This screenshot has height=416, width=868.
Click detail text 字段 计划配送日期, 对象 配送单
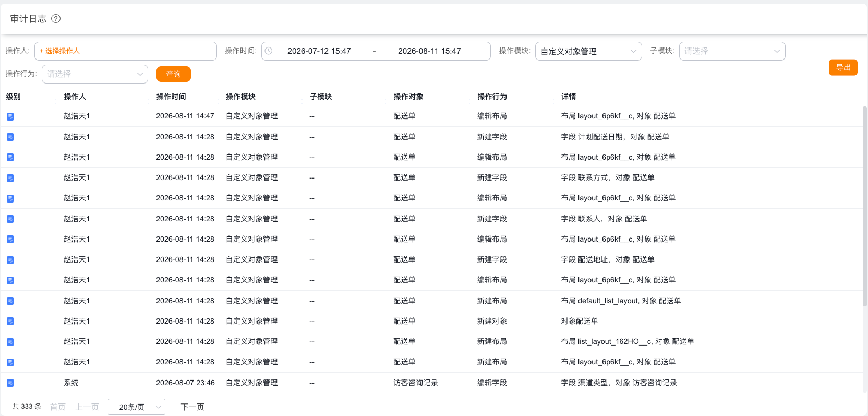pos(615,137)
